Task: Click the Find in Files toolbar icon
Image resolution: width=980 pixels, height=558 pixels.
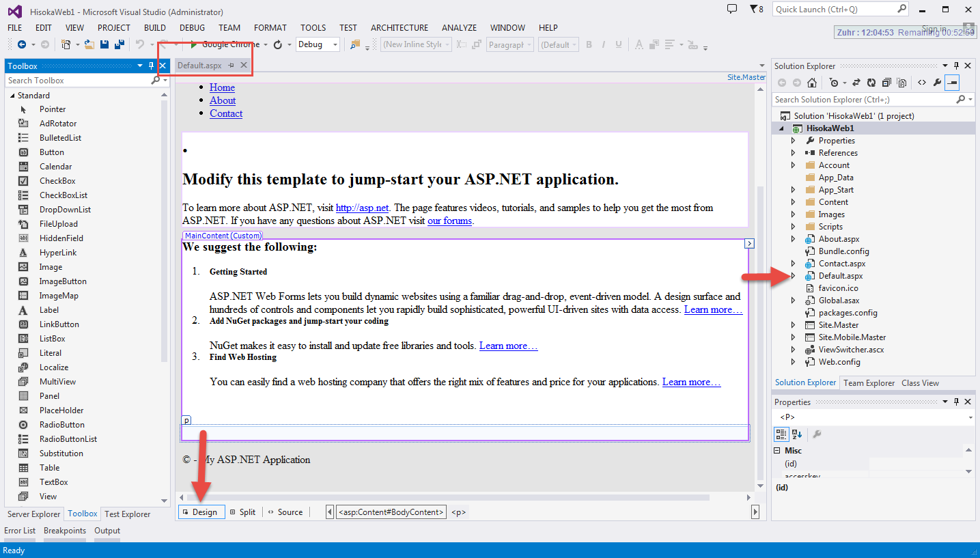Action: click(355, 44)
